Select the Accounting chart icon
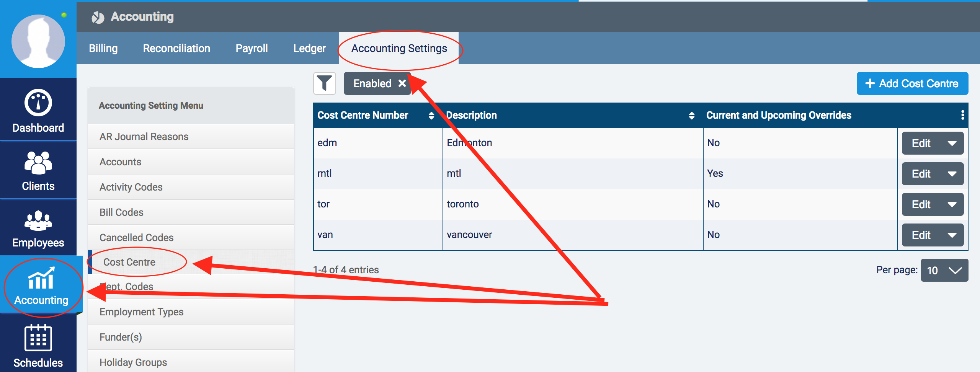Screen dimensions: 980x372 [x=41, y=279]
